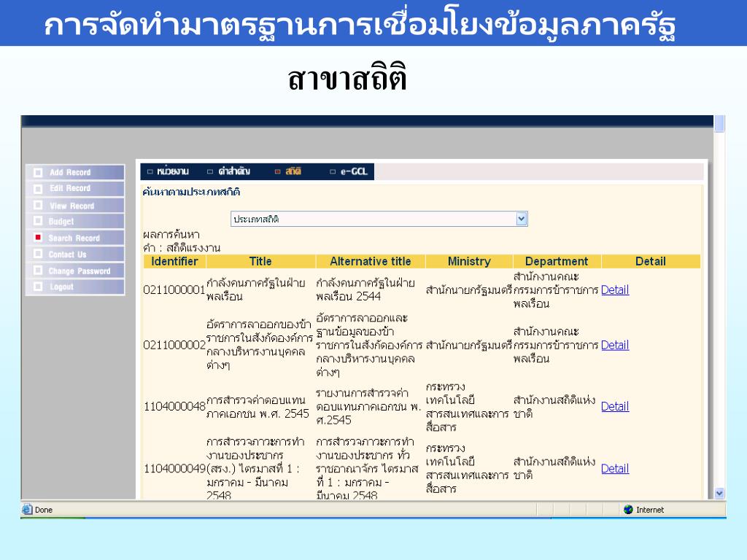
Task: Click the Done status bar text
Action: (x=43, y=510)
